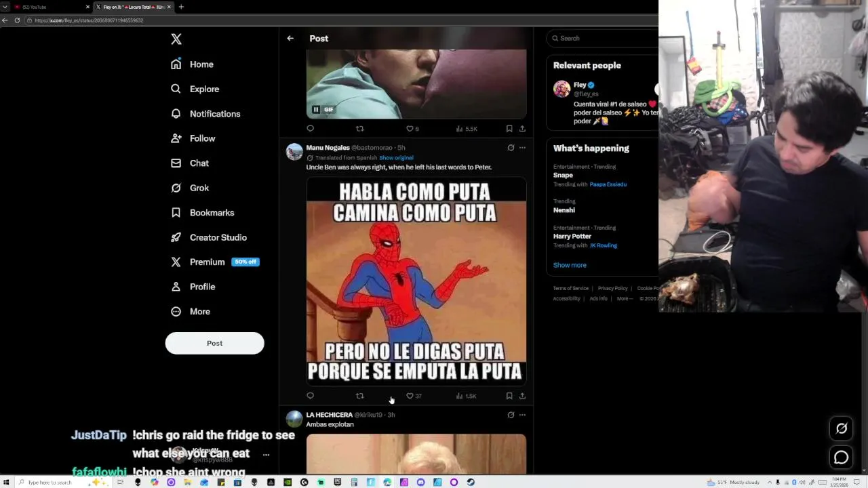Open Grok explain icon on Manu Nogales' post

point(511,148)
